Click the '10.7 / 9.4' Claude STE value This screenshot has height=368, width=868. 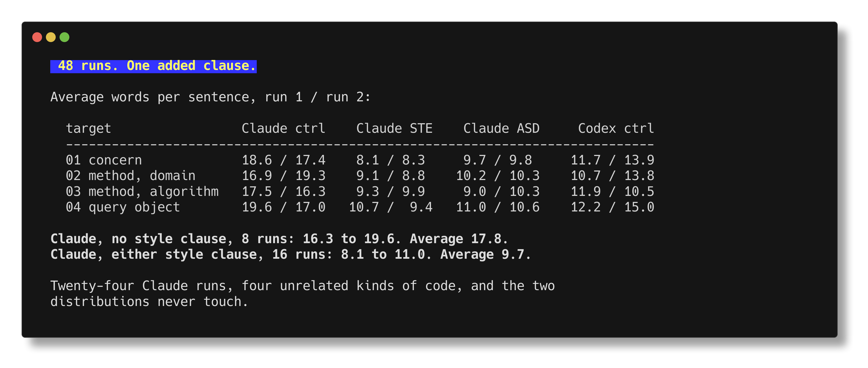point(391,207)
